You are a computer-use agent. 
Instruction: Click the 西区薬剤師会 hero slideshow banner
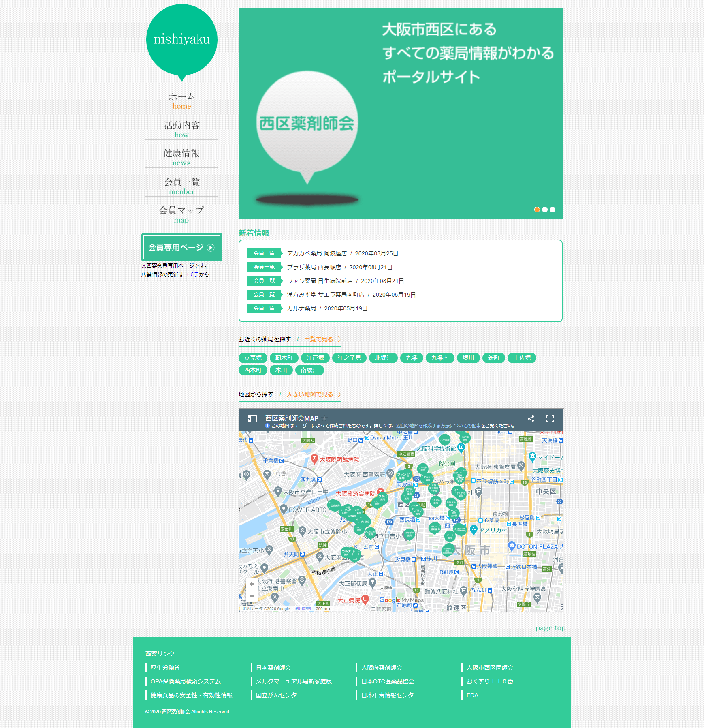(400, 113)
